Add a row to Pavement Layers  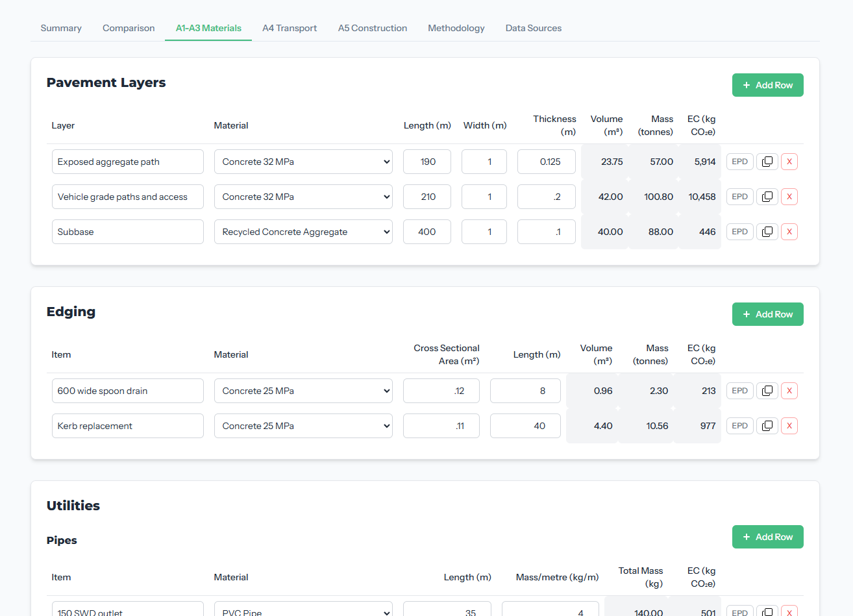pos(768,85)
